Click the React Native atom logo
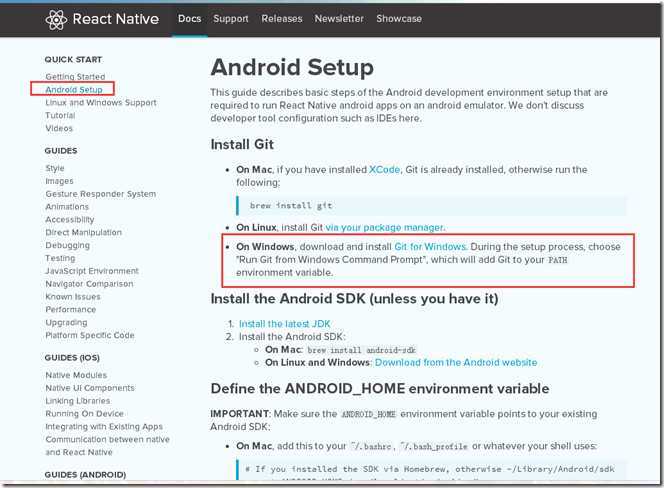Viewport: 664px width, 488px height. click(x=56, y=19)
